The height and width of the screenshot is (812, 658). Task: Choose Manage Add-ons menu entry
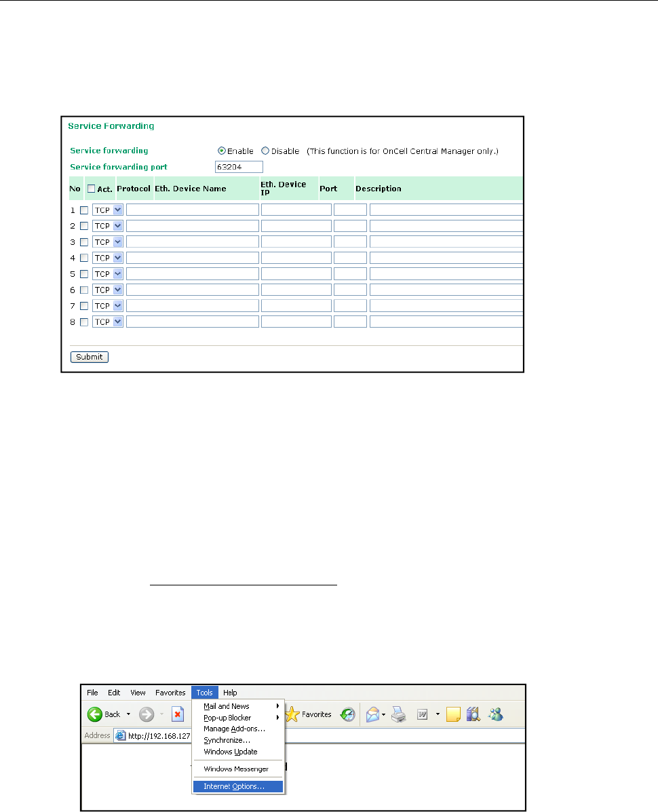click(x=238, y=729)
